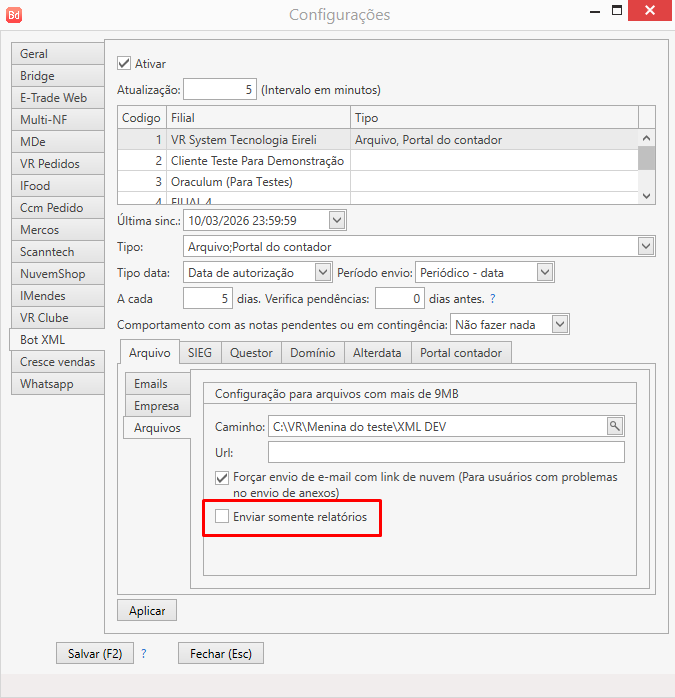
Task: Disable the Ativar checkbox
Action: click(x=125, y=63)
